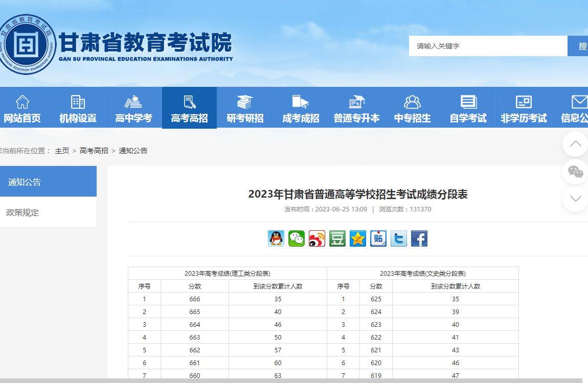Share to Sina Weibo icon
This screenshot has width=588, height=383.
coord(317,238)
